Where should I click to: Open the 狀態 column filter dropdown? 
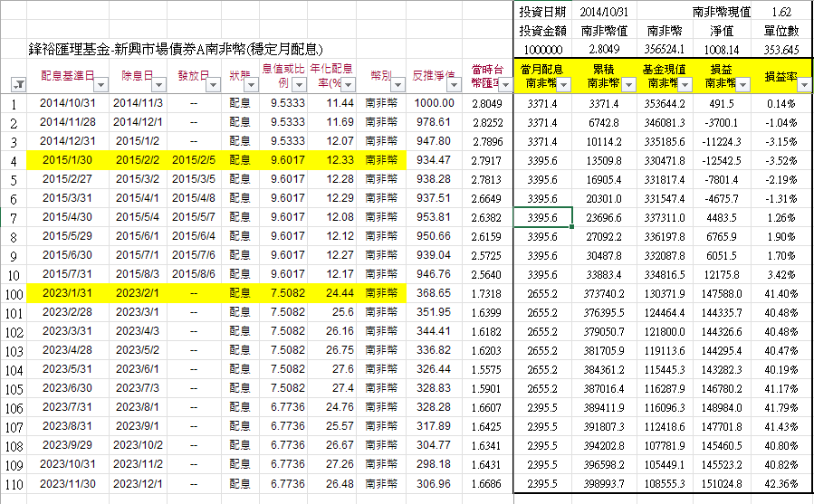(251, 84)
